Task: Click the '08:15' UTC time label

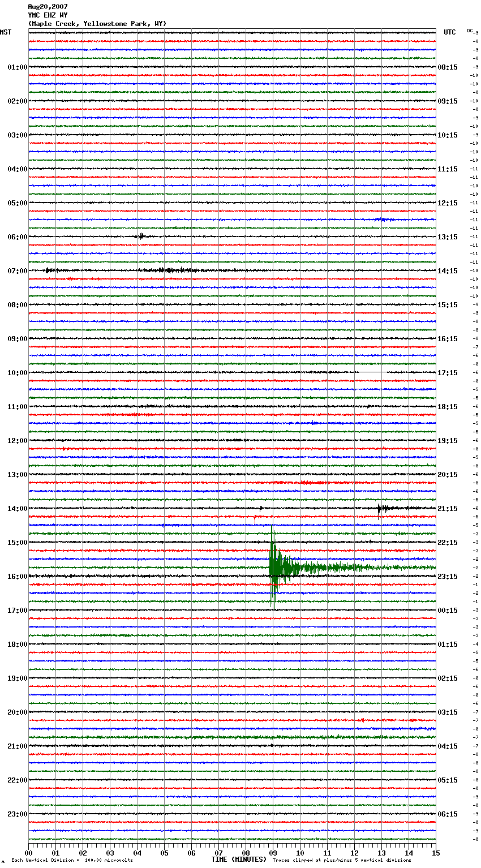Action: (x=448, y=67)
